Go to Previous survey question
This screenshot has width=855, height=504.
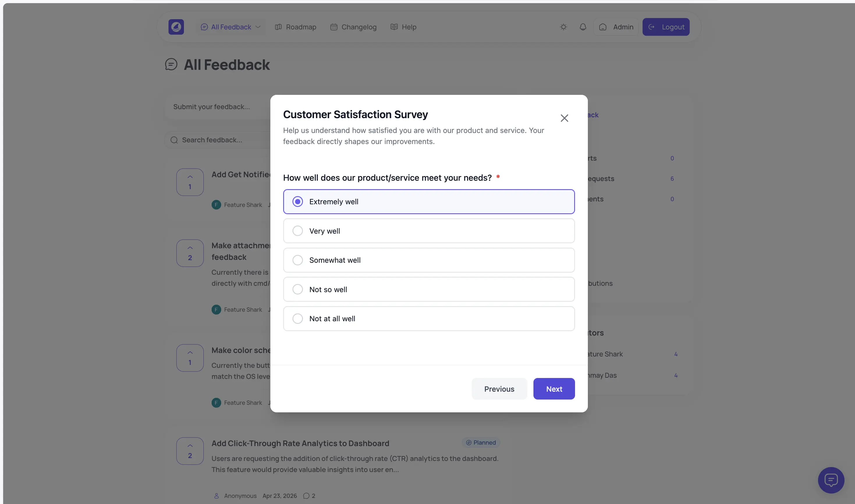pos(499,389)
